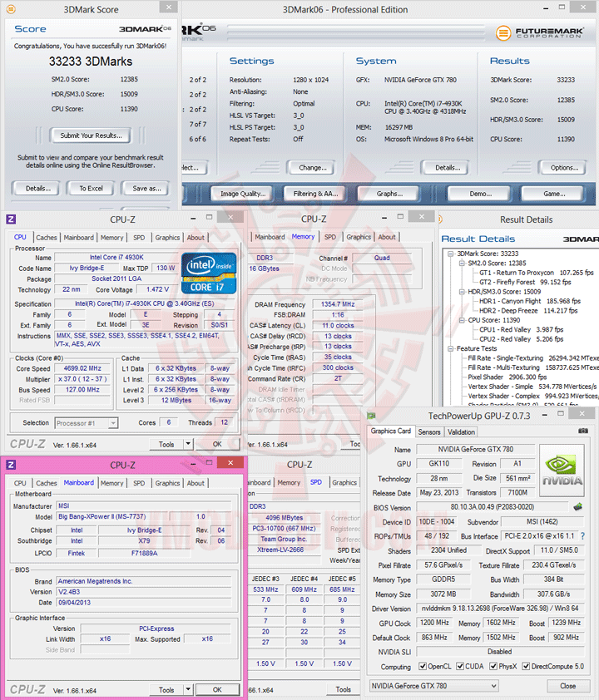Screen dimensions: 599x700
Task: Toggle the CUDA checkbox
Action: [x=460, y=666]
